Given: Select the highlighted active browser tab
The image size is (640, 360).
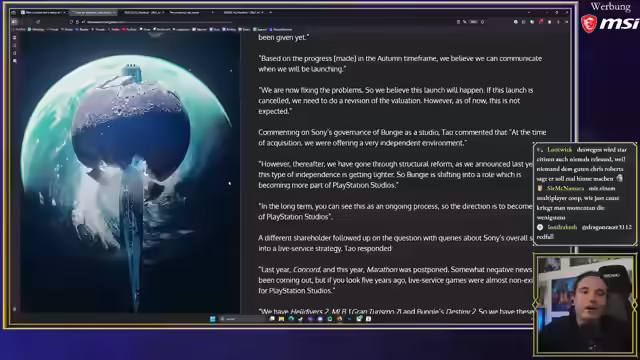Looking at the screenshot, I should tap(93, 13).
